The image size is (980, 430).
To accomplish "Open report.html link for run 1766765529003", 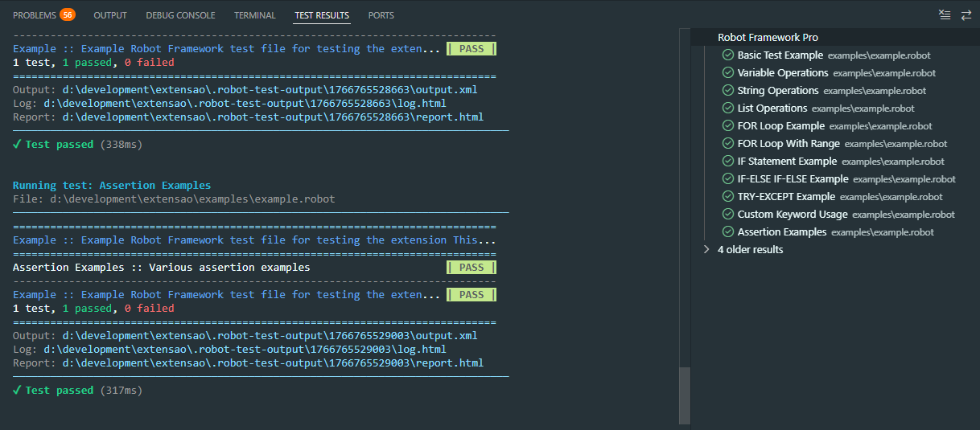I will click(x=273, y=362).
